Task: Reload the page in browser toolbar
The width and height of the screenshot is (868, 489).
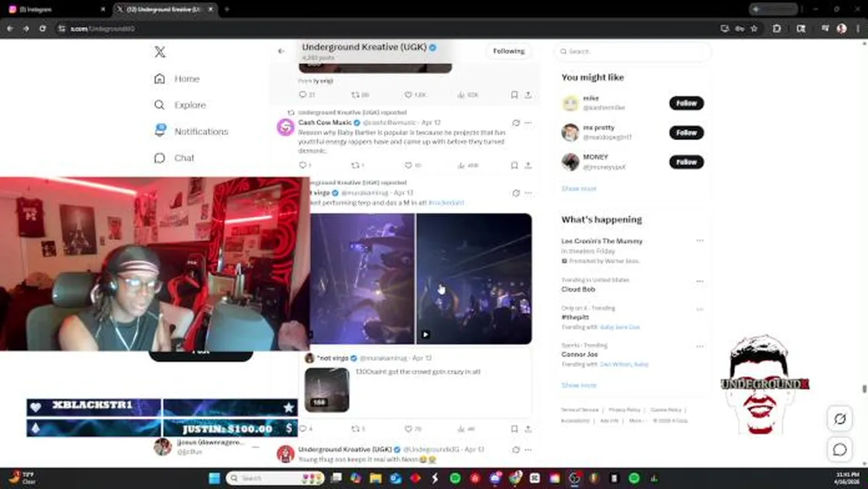Action: [42, 29]
